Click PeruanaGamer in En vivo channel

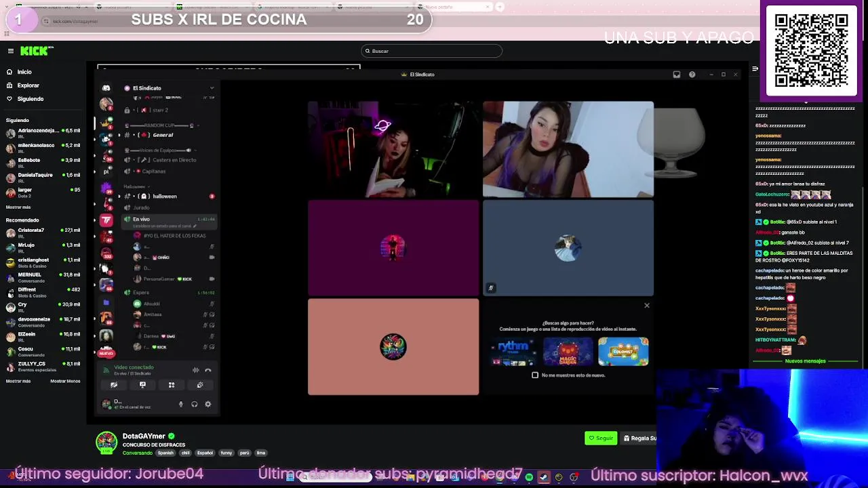tap(173, 279)
